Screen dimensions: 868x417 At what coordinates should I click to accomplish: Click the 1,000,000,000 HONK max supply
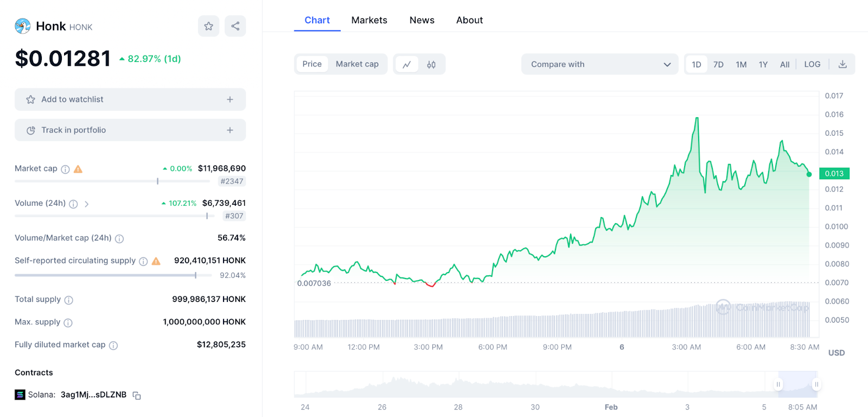205,322
